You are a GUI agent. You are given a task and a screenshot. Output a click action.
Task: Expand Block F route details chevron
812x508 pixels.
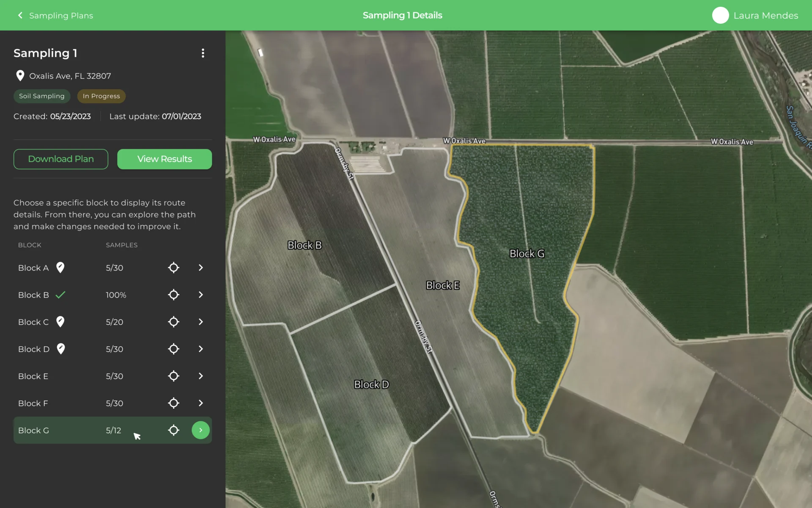pos(201,403)
